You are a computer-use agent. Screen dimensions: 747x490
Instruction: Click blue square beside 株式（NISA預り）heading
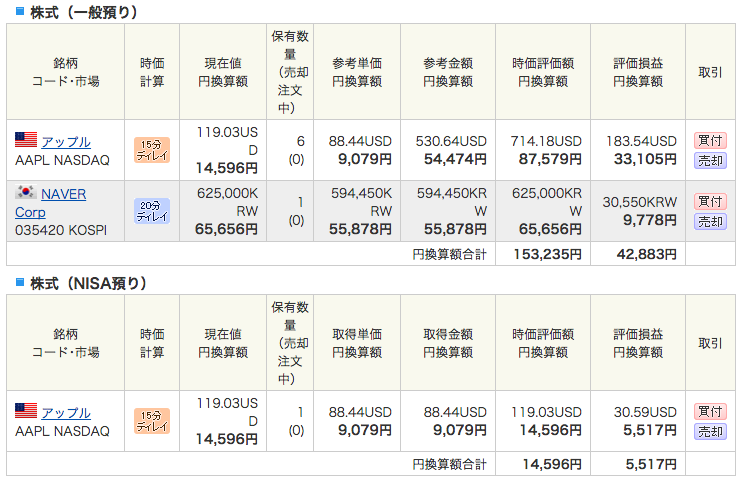click(20, 282)
